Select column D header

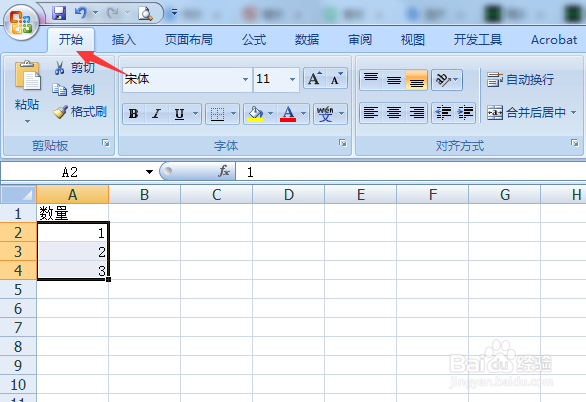click(289, 195)
